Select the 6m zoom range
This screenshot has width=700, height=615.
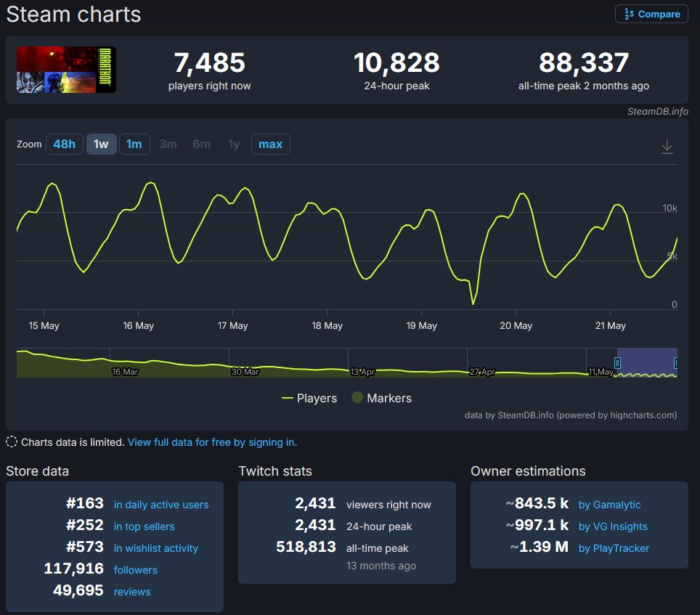pyautogui.click(x=201, y=144)
